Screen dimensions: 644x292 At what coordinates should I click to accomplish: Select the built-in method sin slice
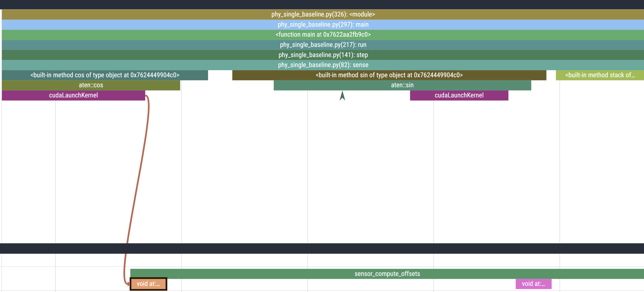tap(389, 75)
